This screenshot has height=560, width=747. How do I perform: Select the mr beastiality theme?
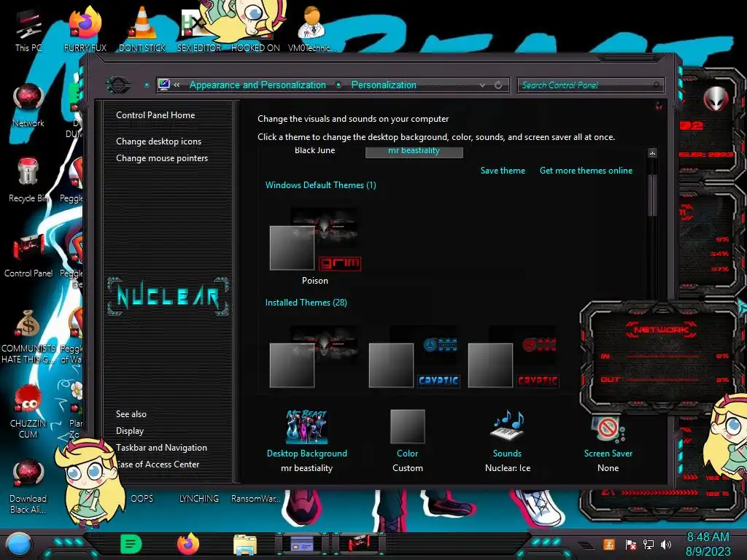click(414, 151)
